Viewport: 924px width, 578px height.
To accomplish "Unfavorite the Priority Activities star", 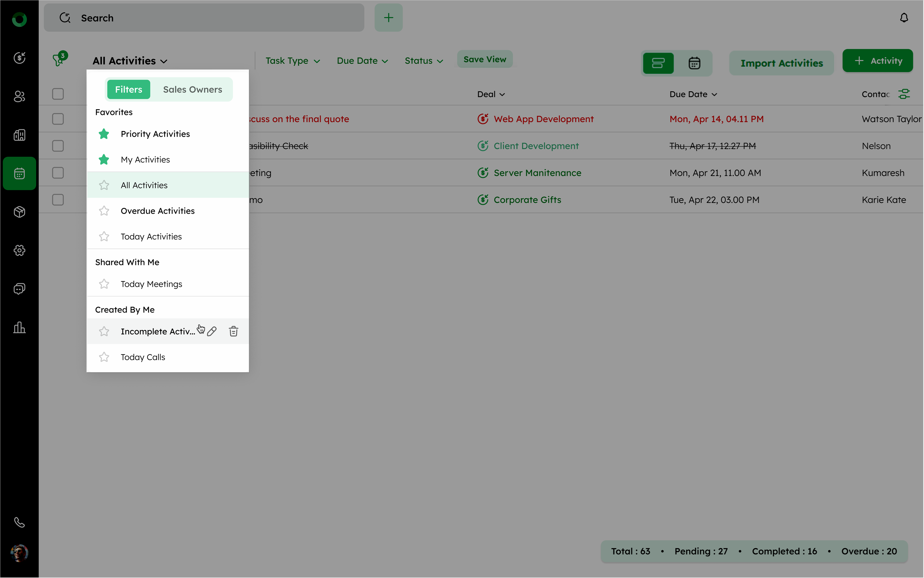I will (x=104, y=134).
